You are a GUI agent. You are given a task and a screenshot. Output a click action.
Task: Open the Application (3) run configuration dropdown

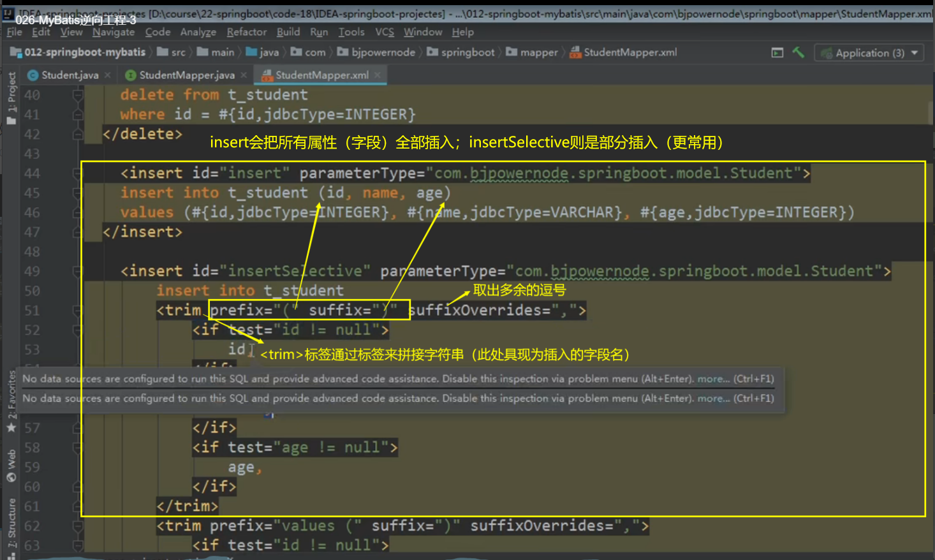869,53
